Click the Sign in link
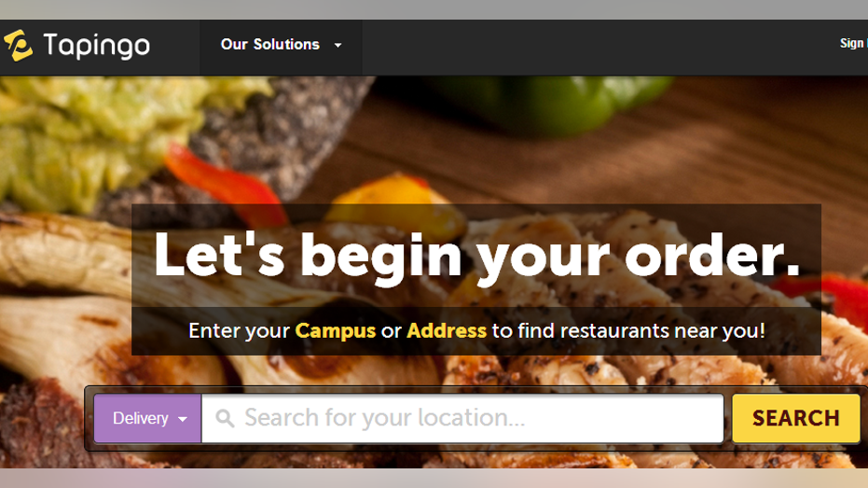 (854, 43)
